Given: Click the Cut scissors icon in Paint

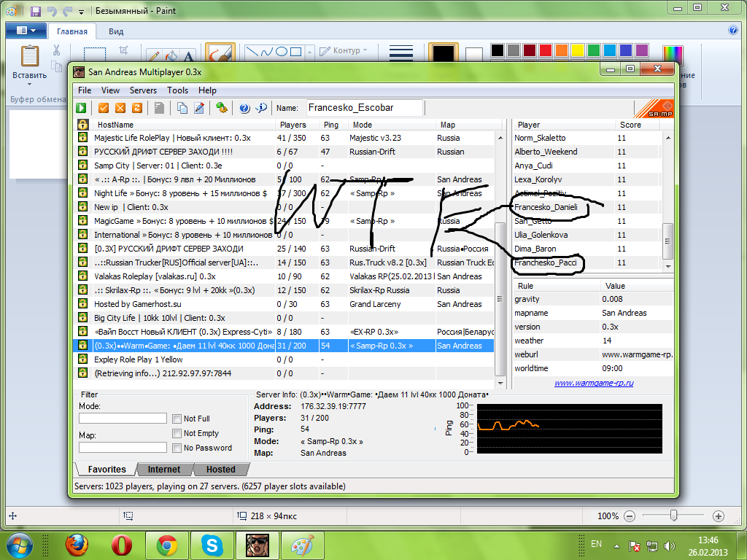Looking at the screenshot, I should (56, 50).
